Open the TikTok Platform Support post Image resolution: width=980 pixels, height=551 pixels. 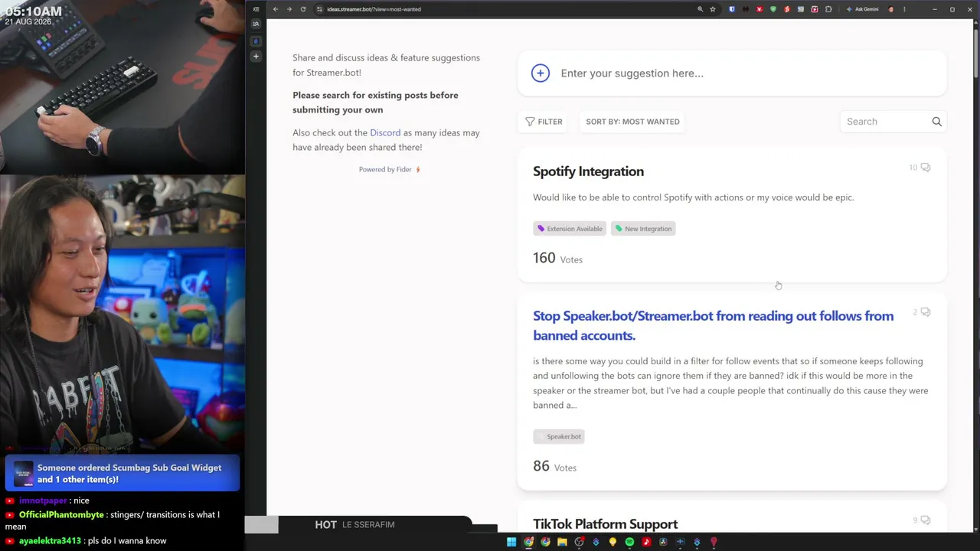[605, 524]
